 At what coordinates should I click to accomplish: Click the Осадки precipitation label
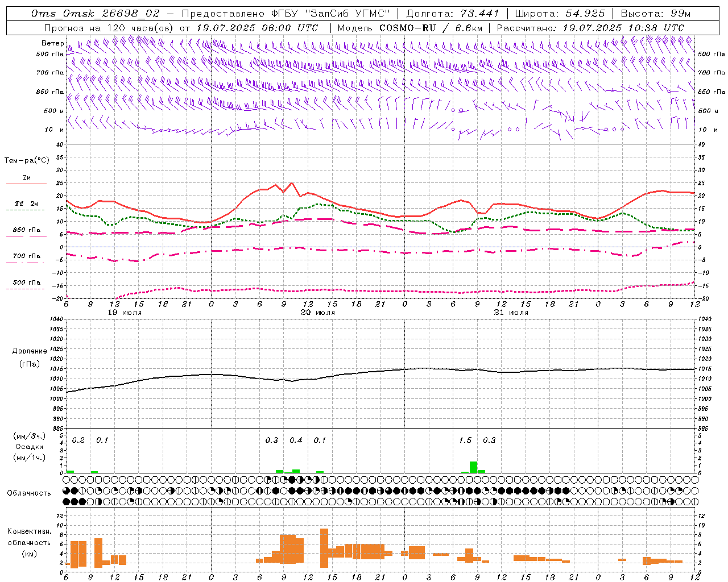pyautogui.click(x=29, y=447)
